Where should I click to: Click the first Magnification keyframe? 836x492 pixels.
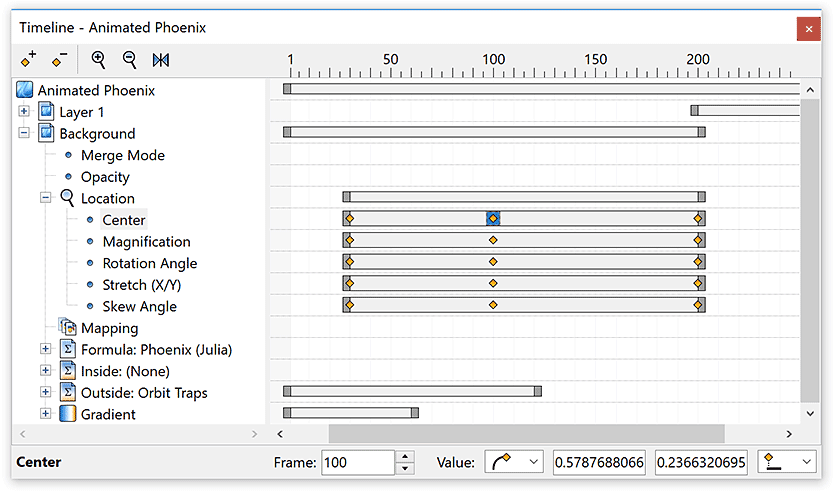coord(350,240)
